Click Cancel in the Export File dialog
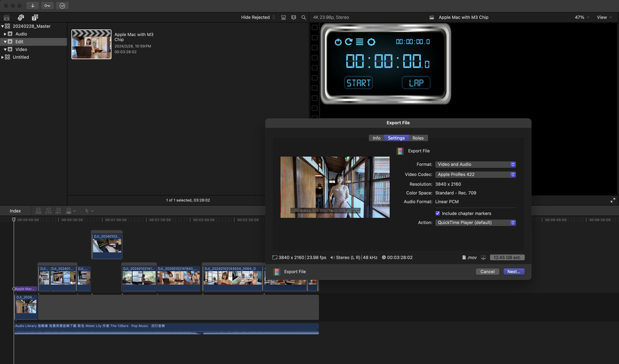The width and height of the screenshot is (619, 364). (488, 272)
